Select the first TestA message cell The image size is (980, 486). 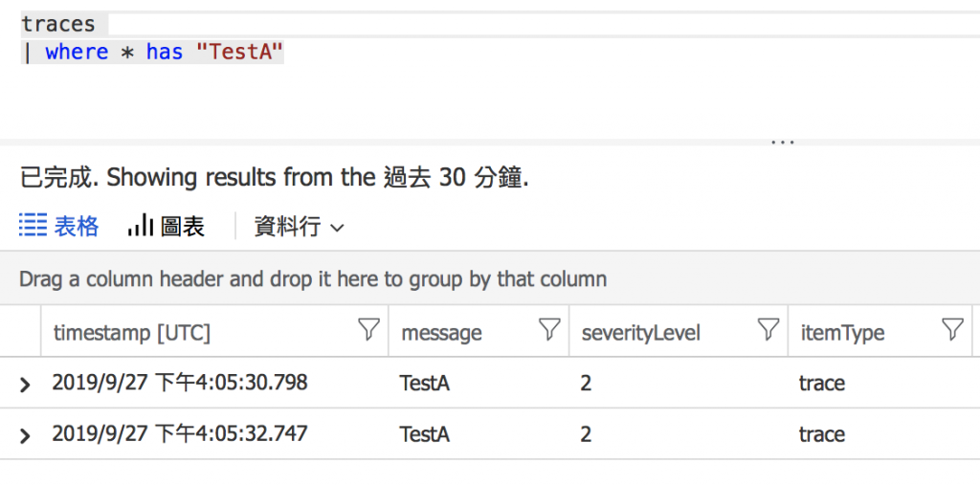pyautogui.click(x=425, y=384)
